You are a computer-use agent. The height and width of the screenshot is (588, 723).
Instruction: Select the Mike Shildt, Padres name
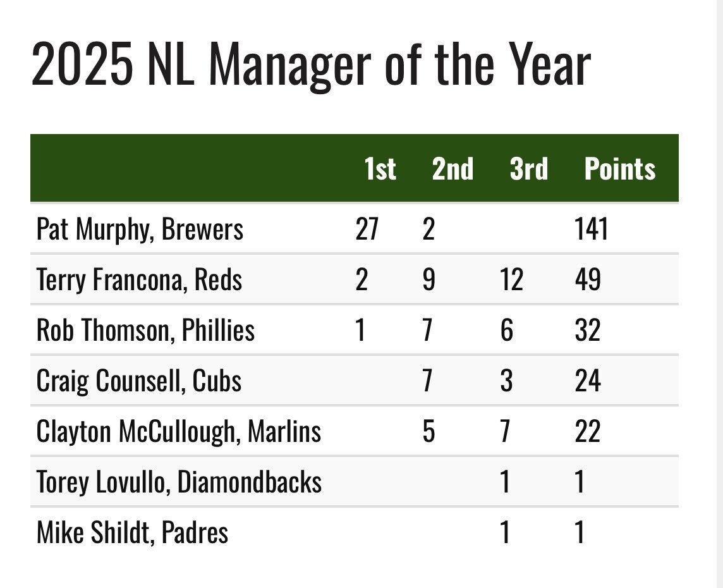tap(132, 532)
